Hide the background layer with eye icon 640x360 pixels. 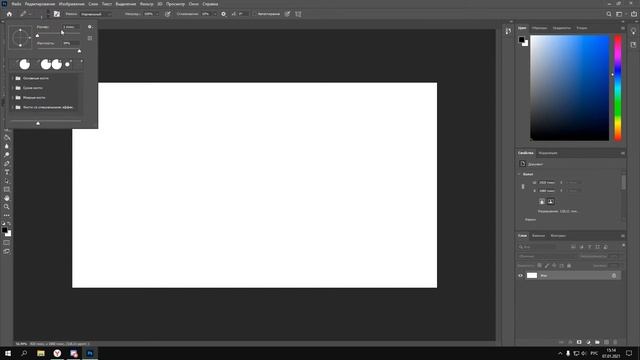520,276
